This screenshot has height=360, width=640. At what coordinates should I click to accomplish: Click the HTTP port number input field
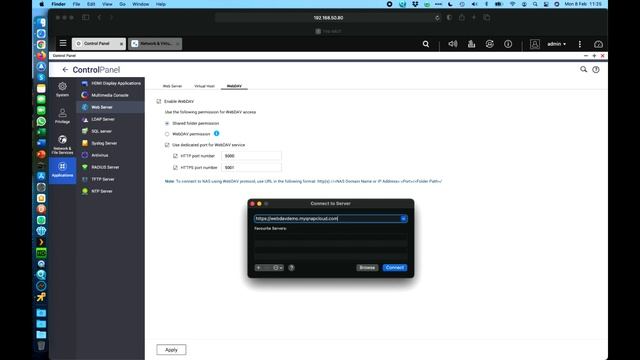coord(251,156)
